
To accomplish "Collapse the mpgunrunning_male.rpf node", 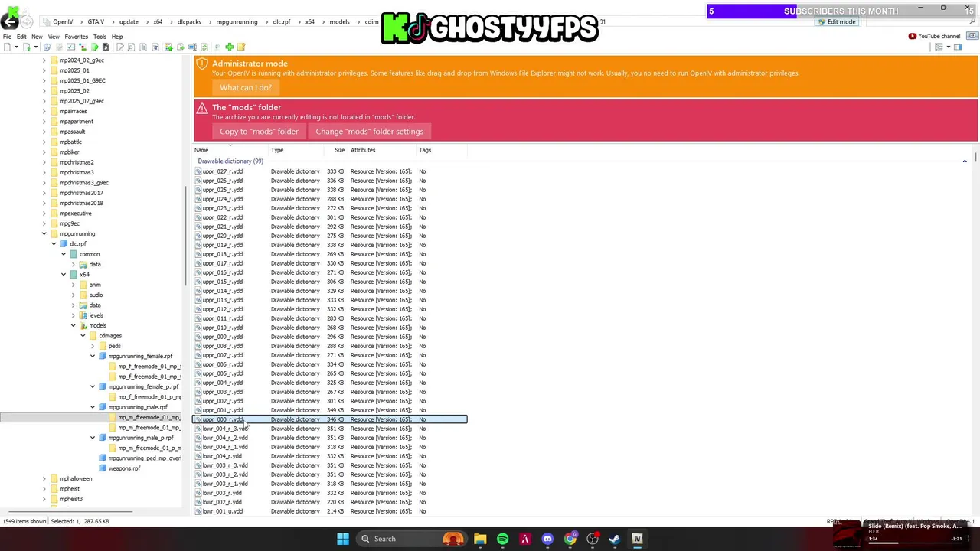I will (93, 407).
